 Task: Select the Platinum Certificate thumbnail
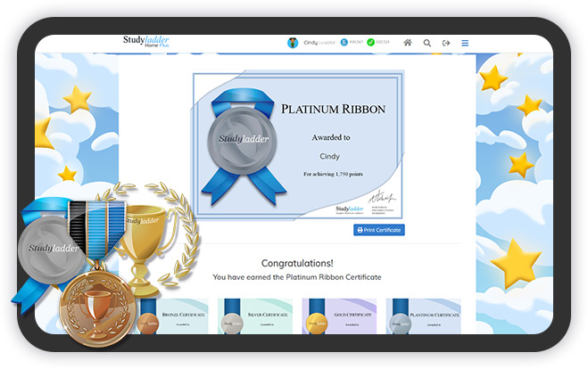[424, 316]
